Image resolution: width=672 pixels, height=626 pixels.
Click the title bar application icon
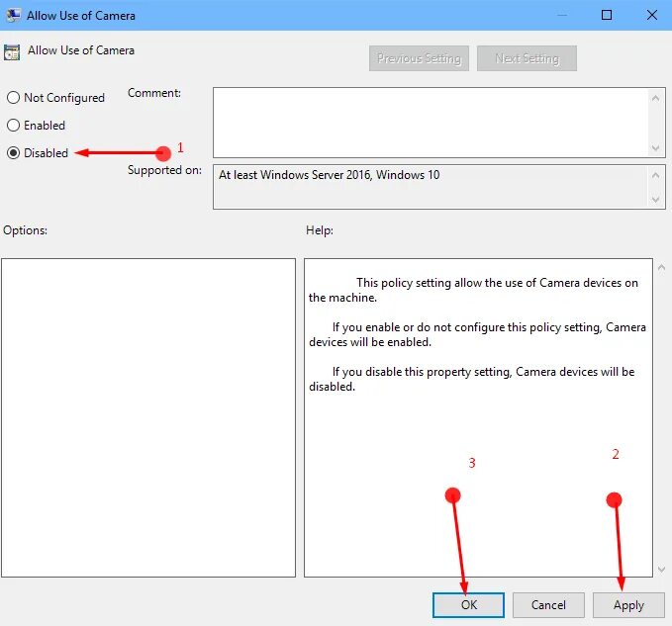click(13, 16)
